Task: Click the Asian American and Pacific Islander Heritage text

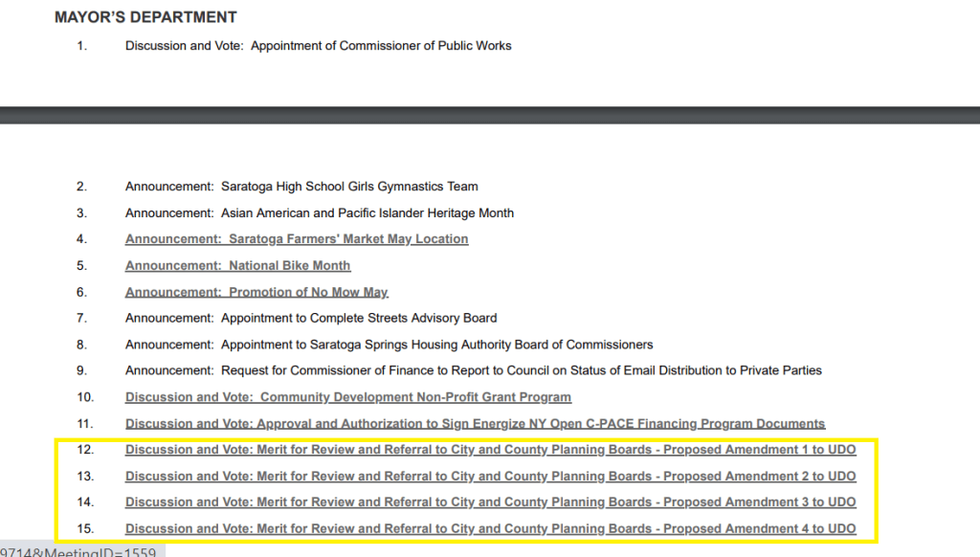Action: tap(319, 212)
